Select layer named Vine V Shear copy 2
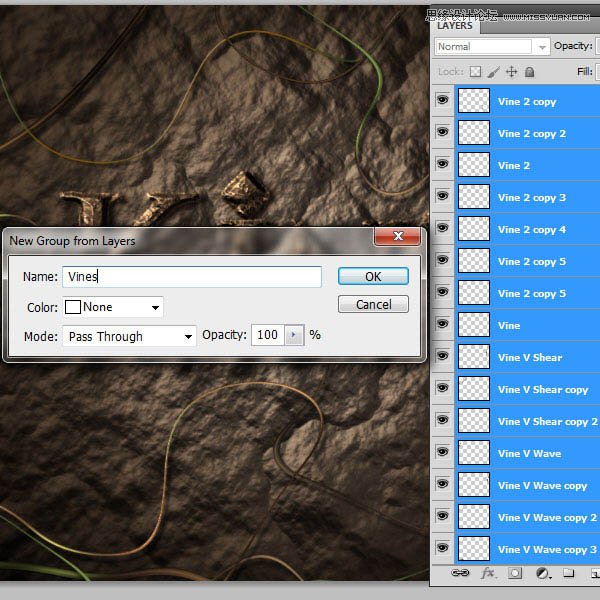 [x=528, y=421]
